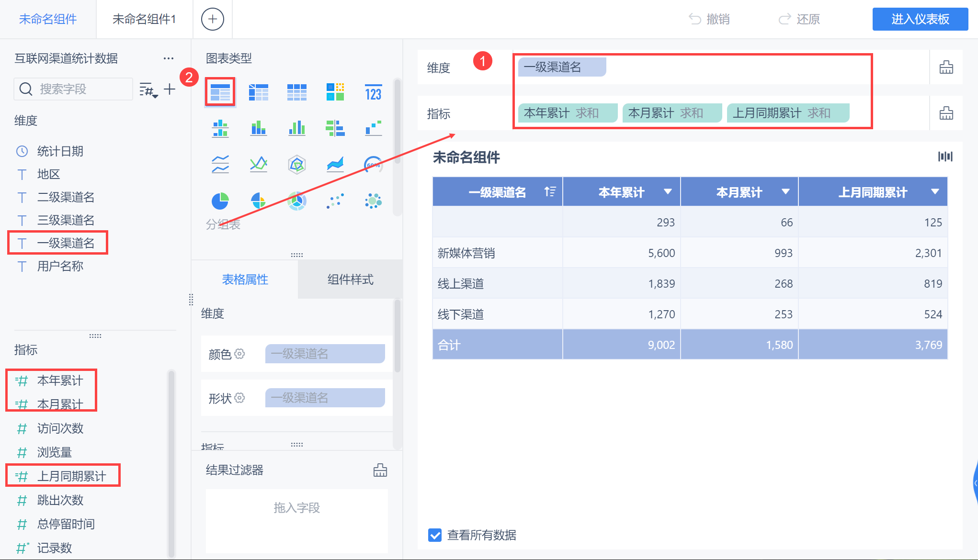
Task: Open the chart switch icon above the table
Action: [945, 156]
